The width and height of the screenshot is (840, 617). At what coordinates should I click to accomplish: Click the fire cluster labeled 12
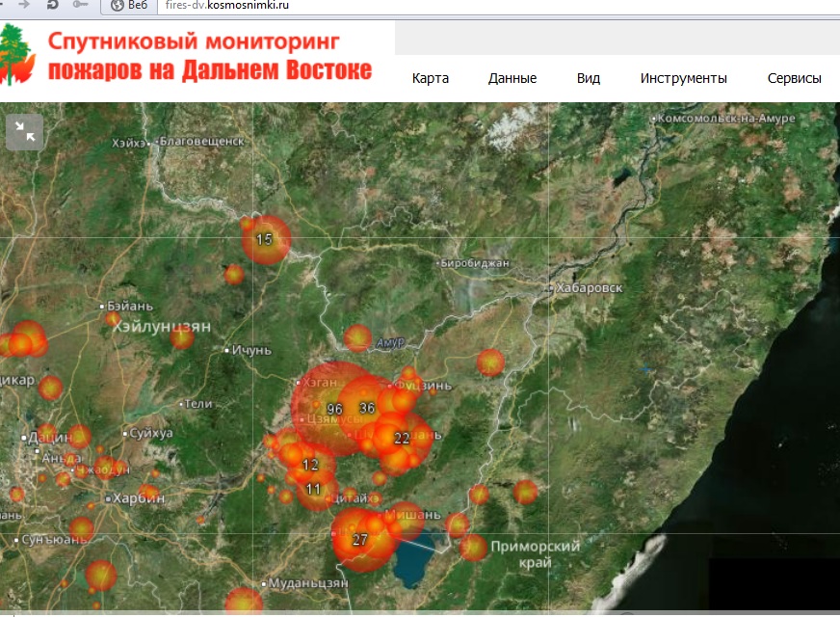coord(310,466)
